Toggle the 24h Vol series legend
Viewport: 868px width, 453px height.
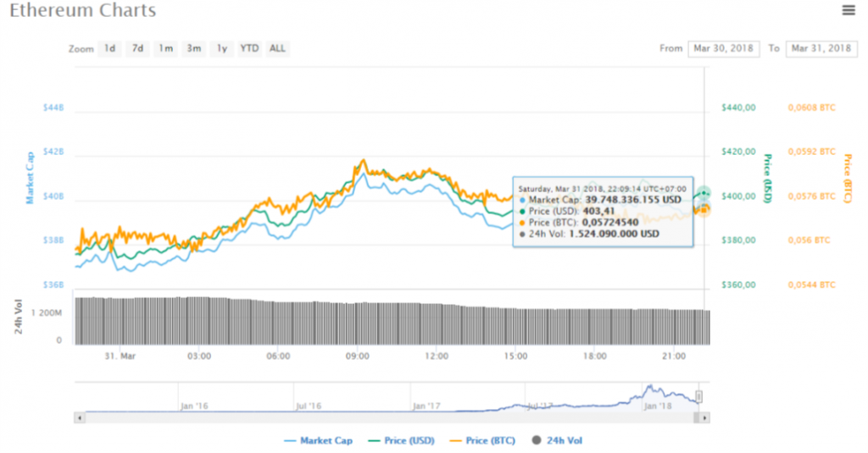(557, 440)
